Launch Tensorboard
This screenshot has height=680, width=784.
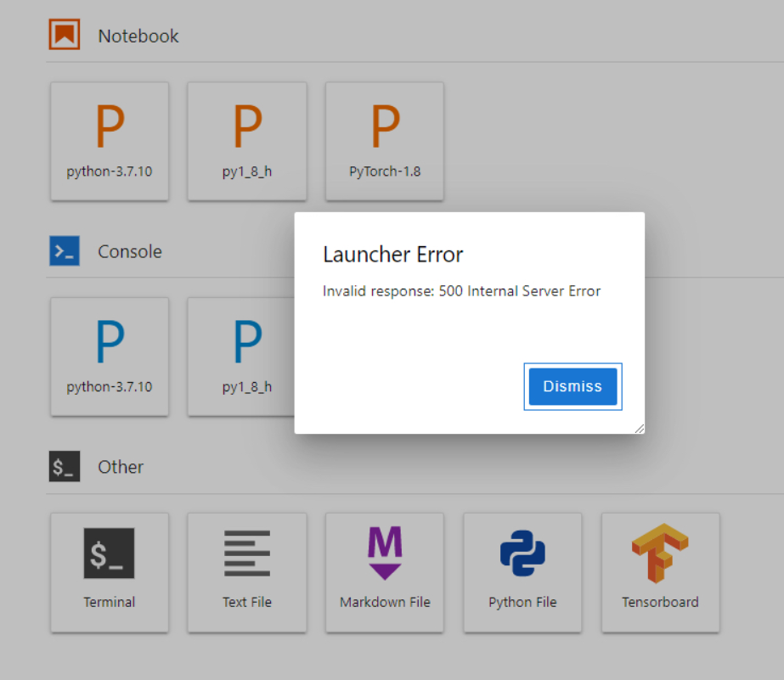[x=661, y=572]
